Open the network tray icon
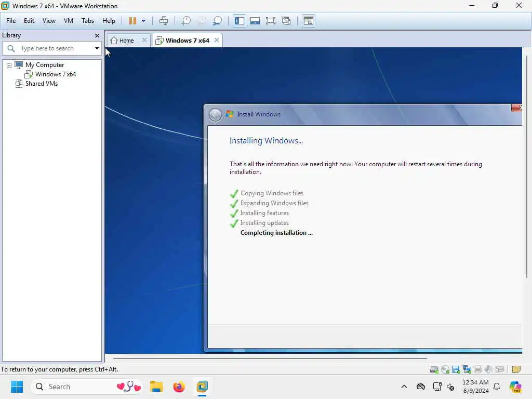This screenshot has width=532, height=399. coord(437,387)
